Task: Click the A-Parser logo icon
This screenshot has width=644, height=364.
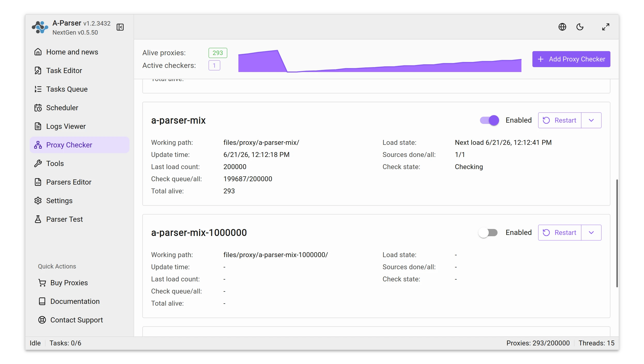Action: click(x=40, y=27)
